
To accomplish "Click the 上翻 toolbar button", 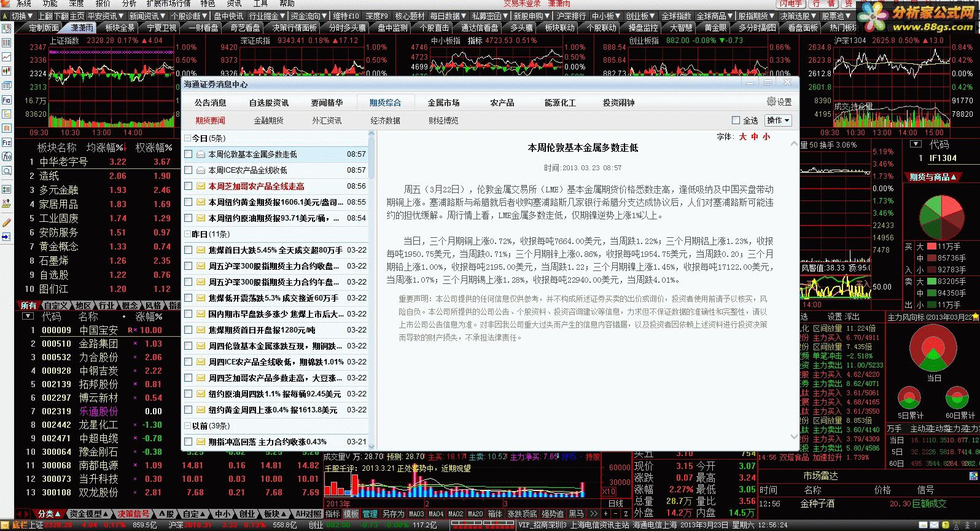I will point(45,16).
